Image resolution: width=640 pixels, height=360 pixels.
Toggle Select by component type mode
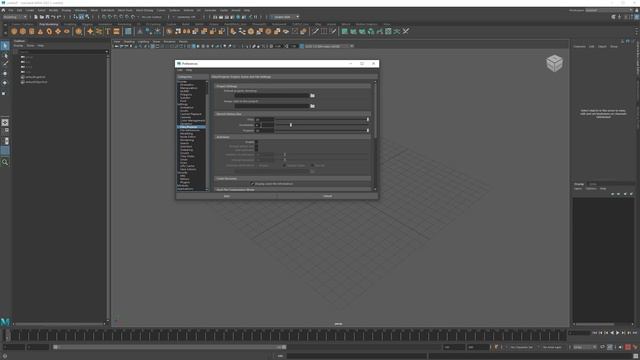[87, 17]
